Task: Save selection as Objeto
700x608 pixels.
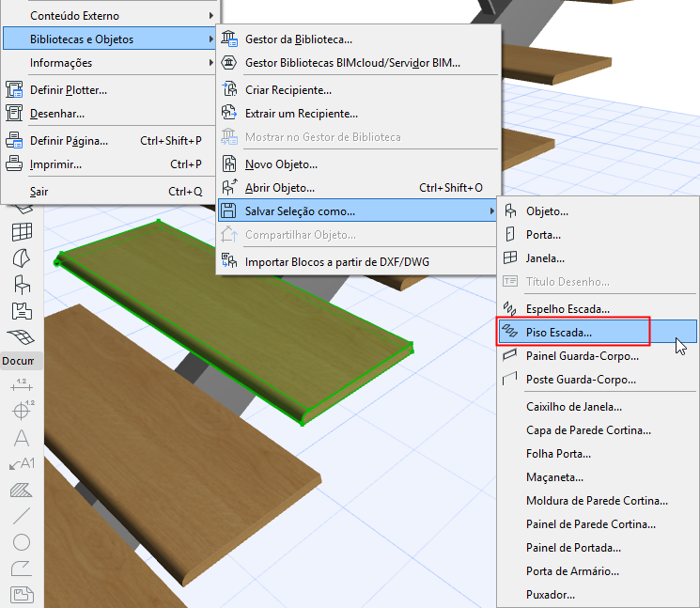Action: (x=598, y=211)
